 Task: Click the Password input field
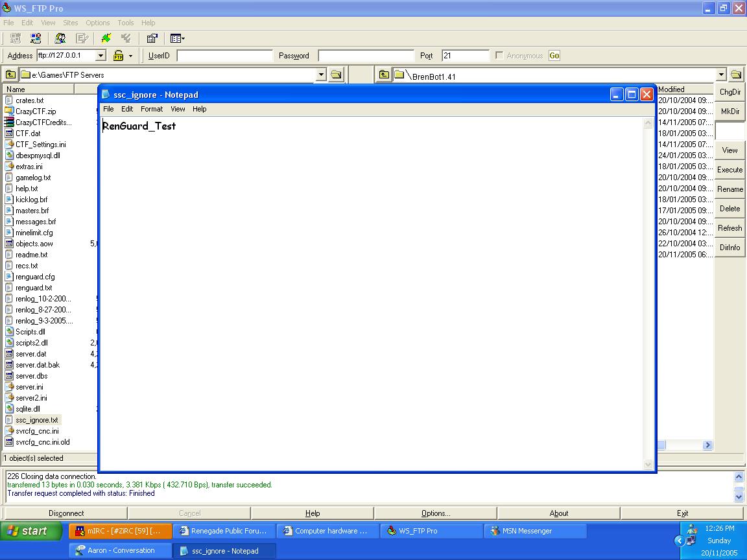click(366, 56)
